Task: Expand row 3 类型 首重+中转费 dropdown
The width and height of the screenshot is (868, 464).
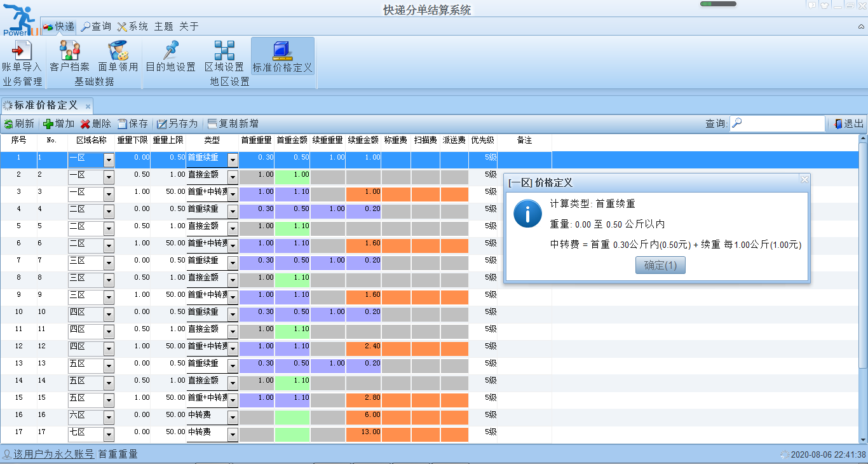Action: click(233, 194)
